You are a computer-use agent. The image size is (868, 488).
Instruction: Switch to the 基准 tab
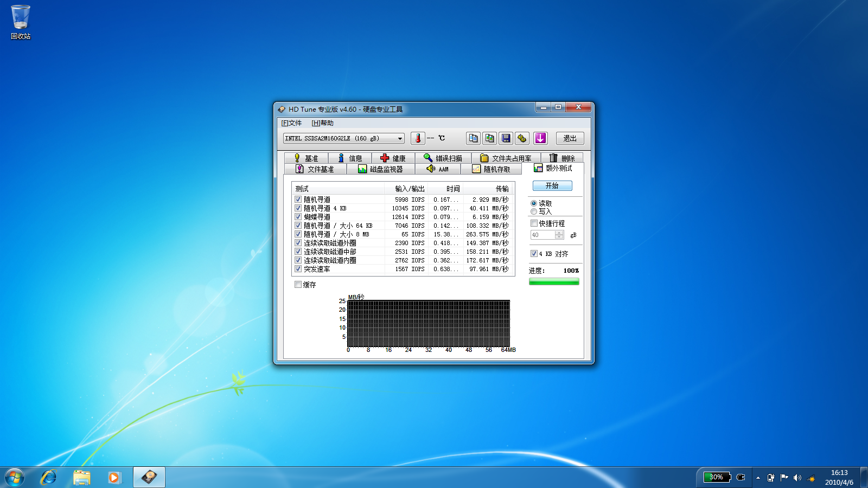coord(306,158)
